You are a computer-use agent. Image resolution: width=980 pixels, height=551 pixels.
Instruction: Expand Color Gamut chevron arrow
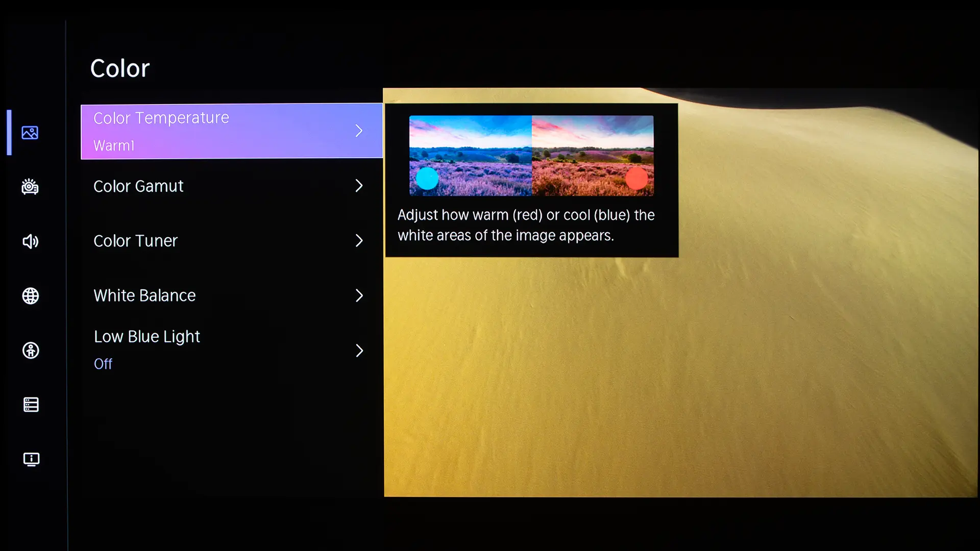(359, 186)
